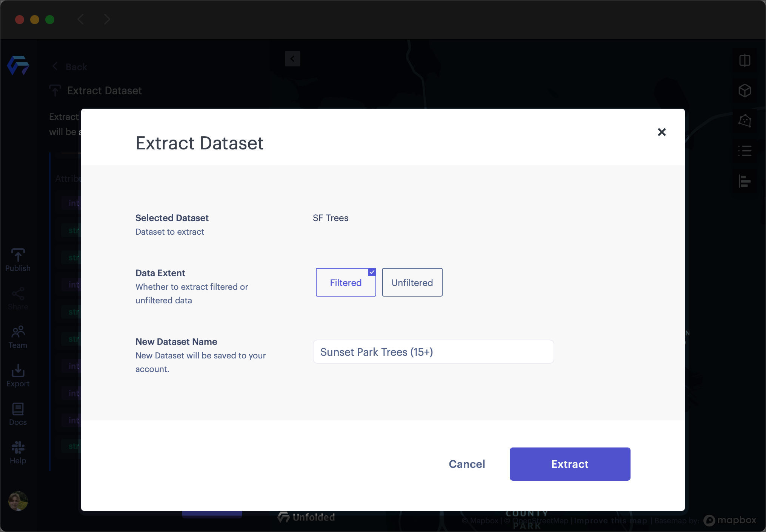Open the chart panel icon
The width and height of the screenshot is (766, 532).
[744, 181]
